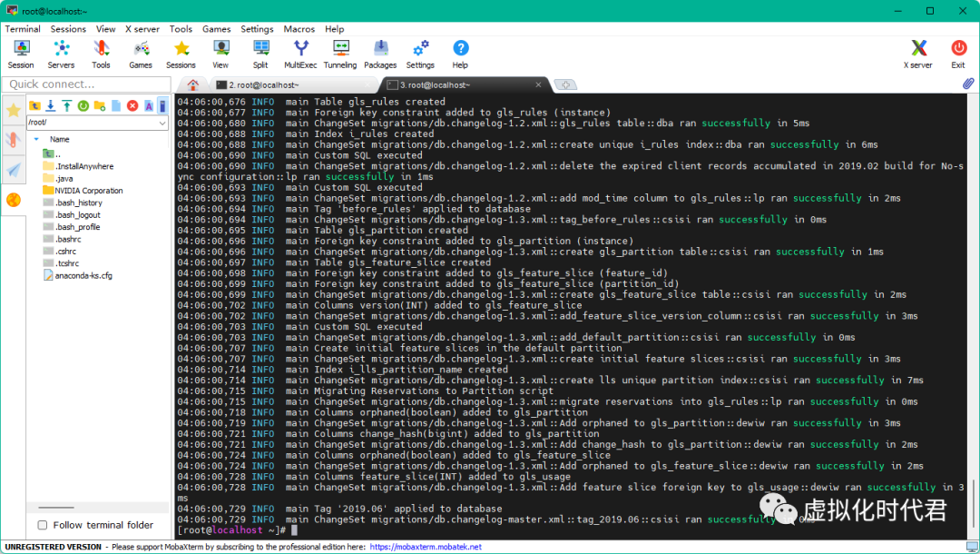Select the NVIDIA Corporation folder
This screenshot has height=554, width=980.
point(88,191)
